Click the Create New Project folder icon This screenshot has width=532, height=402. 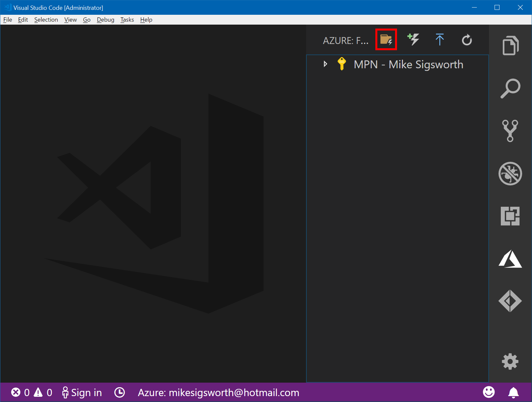(386, 40)
